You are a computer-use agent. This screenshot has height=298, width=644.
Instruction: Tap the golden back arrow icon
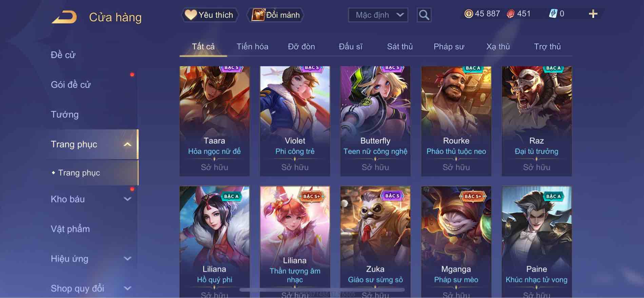click(64, 17)
